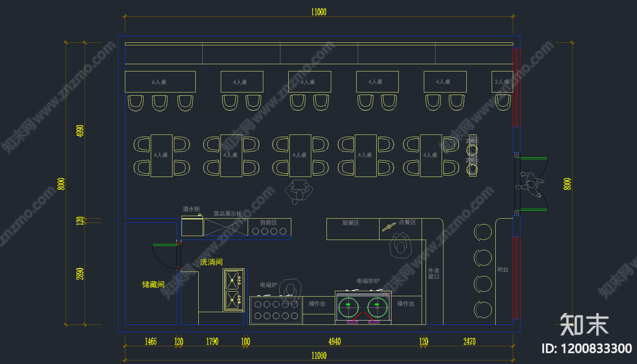Click the "吧台" bar counter label
637x364 pixels.
(503, 269)
